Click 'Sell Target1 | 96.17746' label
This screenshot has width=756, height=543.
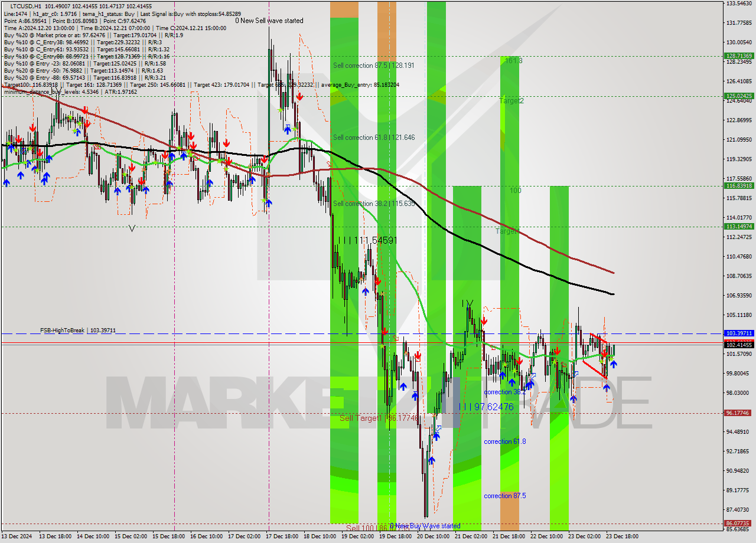(x=379, y=418)
